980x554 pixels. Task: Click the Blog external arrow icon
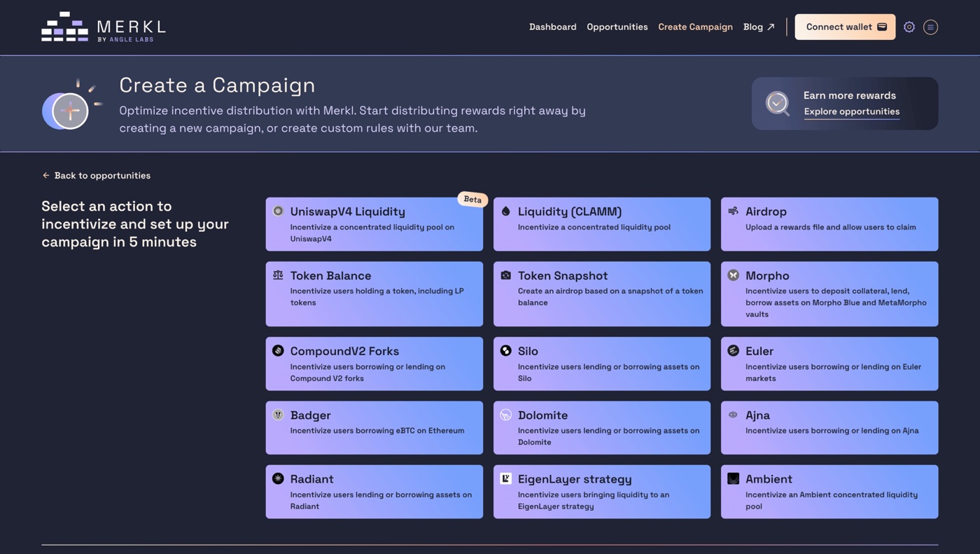[771, 27]
